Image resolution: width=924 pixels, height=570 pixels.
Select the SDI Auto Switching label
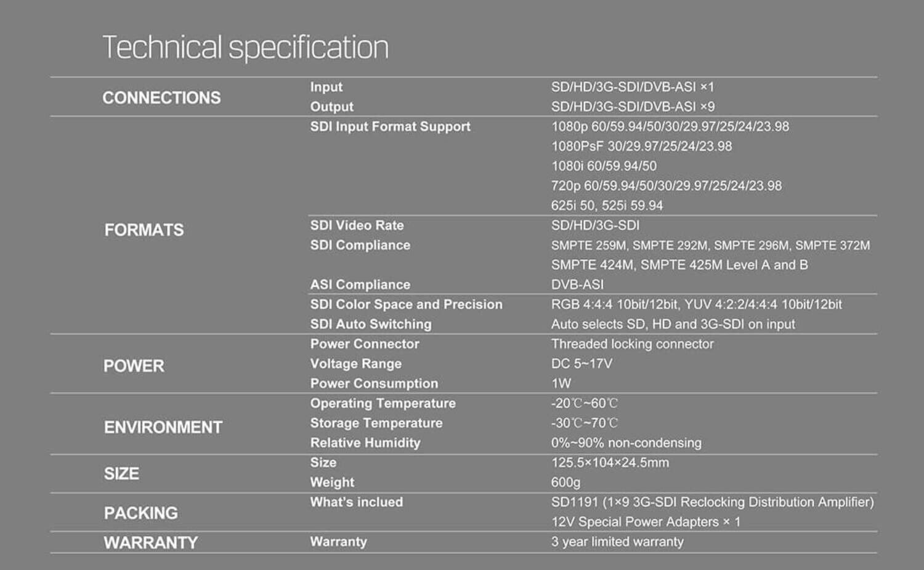click(x=371, y=324)
